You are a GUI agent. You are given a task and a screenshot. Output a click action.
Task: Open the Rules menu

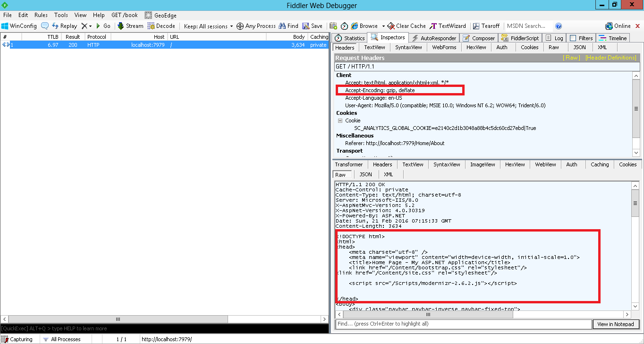pyautogui.click(x=41, y=15)
